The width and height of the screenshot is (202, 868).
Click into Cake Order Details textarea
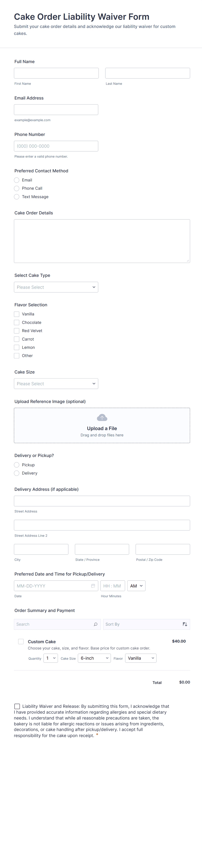[x=102, y=241]
